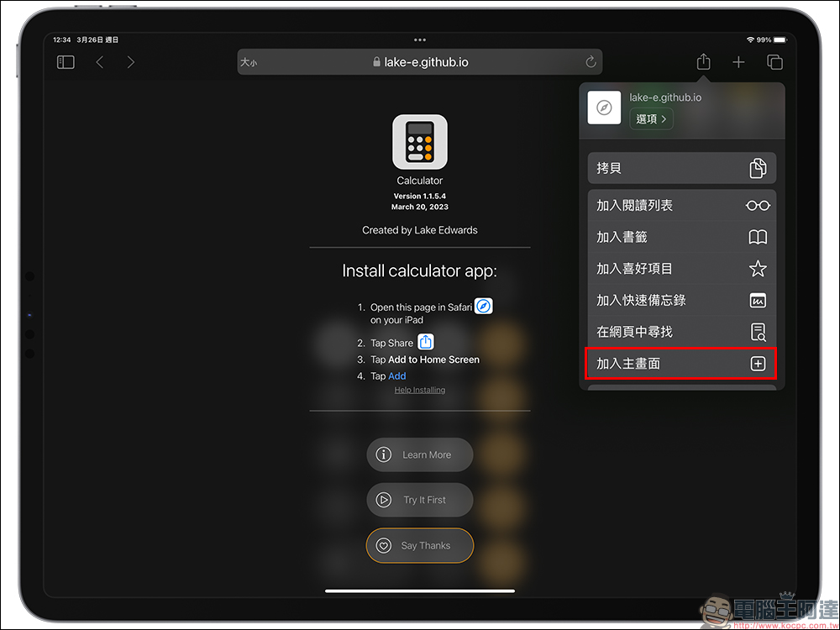Viewport: 840px width, 630px height.
Task: Tap the blue Share icon in step 2
Action: (425, 341)
